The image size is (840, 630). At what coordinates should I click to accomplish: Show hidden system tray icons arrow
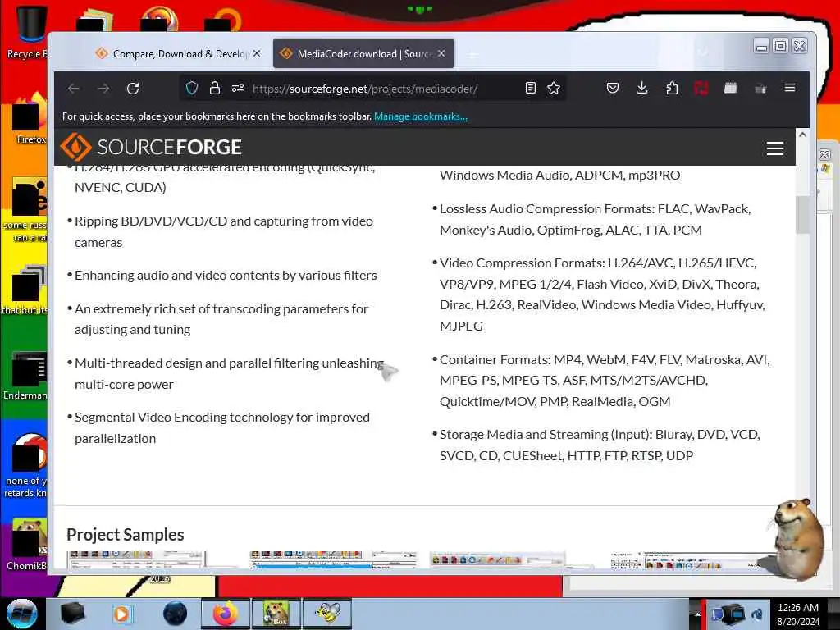697,614
